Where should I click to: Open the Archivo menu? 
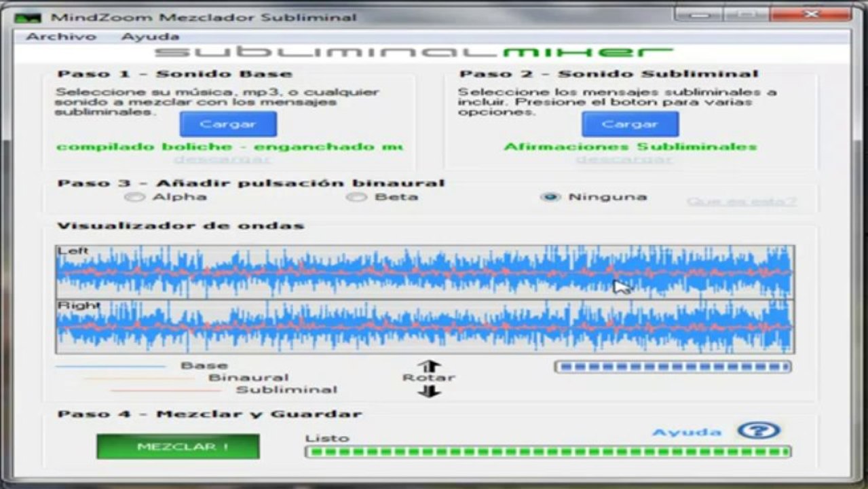61,37
